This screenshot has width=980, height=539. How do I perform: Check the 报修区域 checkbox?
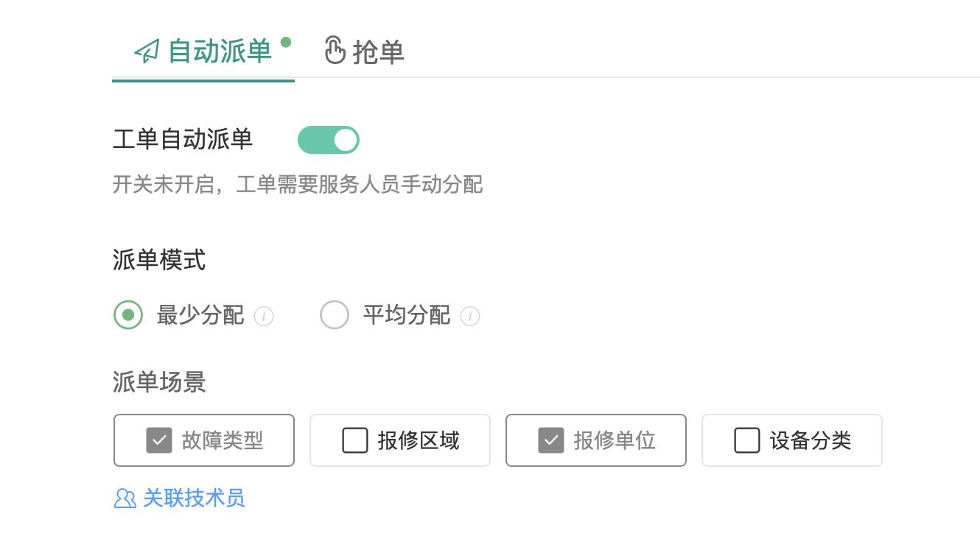point(355,440)
